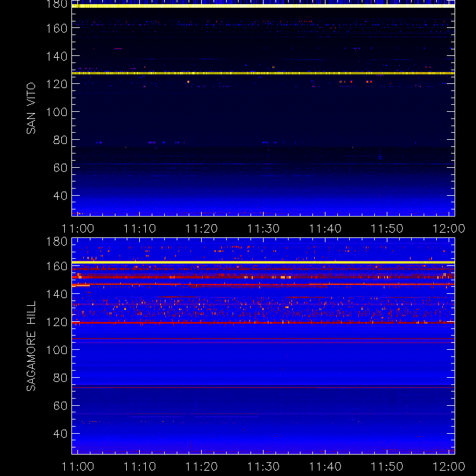Click 11:30 time label under Sagamore Hill panel
This screenshot has width=476, height=476.
[263, 466]
